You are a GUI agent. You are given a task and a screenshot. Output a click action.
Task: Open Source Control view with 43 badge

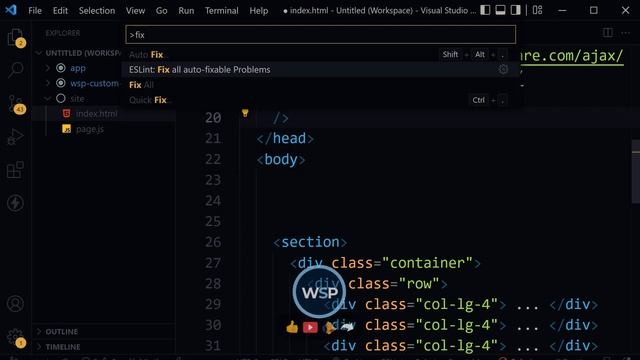tap(16, 104)
